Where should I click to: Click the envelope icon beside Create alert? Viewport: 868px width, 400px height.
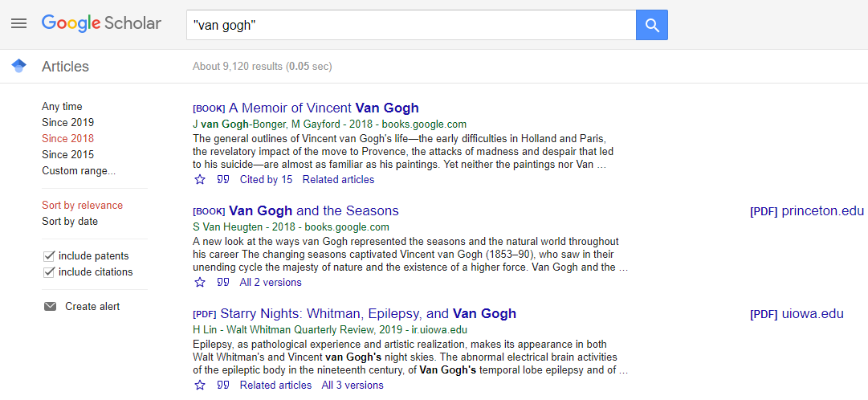tap(51, 307)
